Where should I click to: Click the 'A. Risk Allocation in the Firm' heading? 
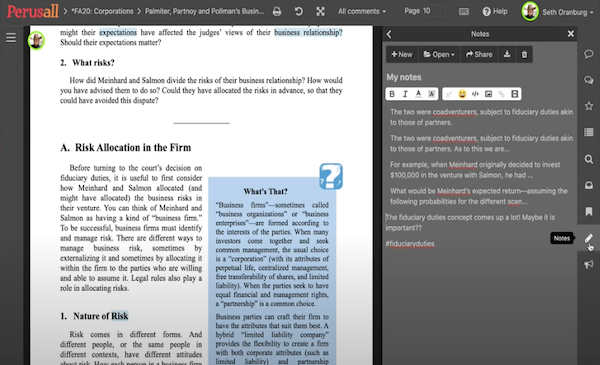126,148
